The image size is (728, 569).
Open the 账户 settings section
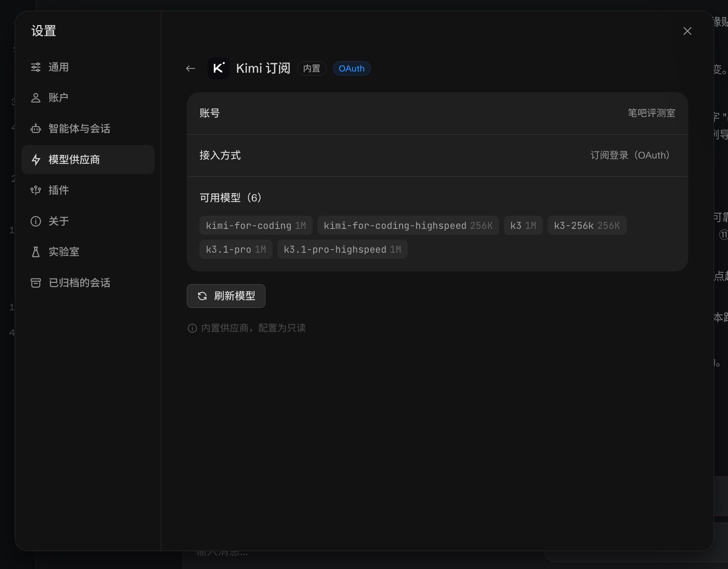88,98
